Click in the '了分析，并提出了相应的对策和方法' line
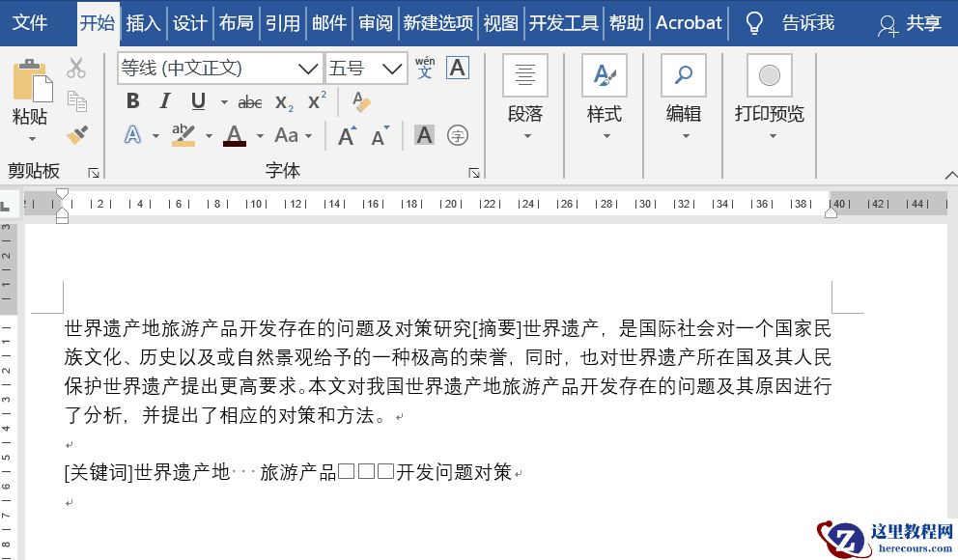Screen dimensions: 958x560 coord(226,415)
